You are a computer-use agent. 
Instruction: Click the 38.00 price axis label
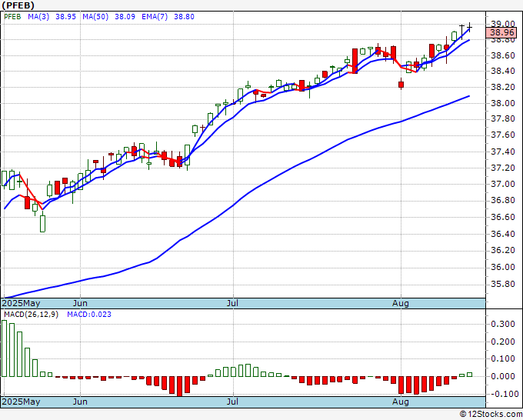[503, 103]
